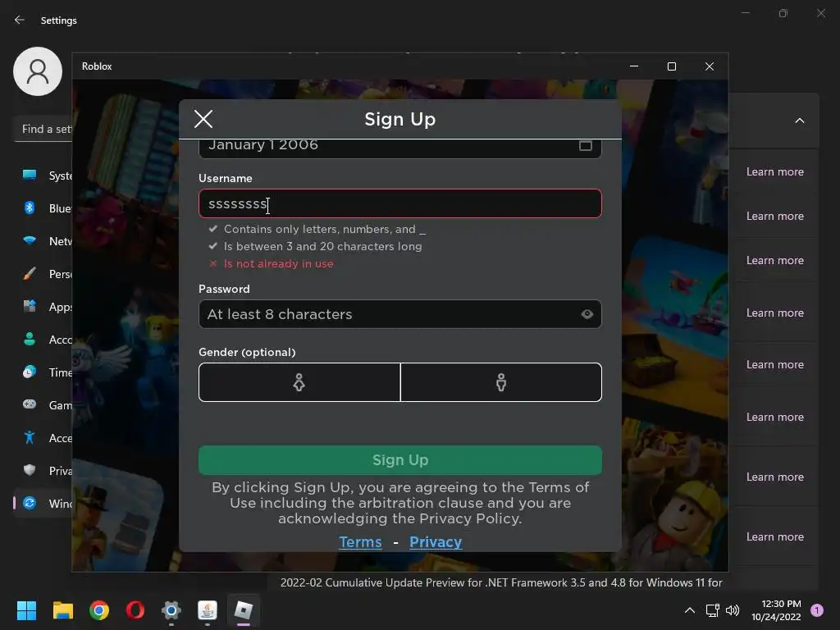The width and height of the screenshot is (840, 630).
Task: Collapse the Settings section chevron
Action: (x=799, y=121)
